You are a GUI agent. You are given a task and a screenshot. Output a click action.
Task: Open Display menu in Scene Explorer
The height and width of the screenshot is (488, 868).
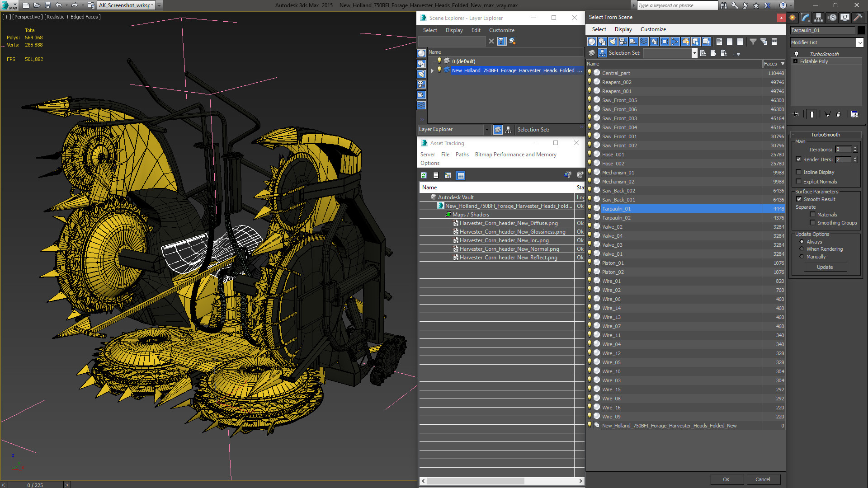coord(454,30)
